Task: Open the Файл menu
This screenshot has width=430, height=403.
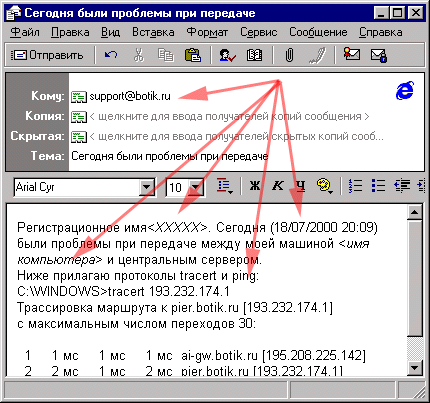Action: pos(25,32)
